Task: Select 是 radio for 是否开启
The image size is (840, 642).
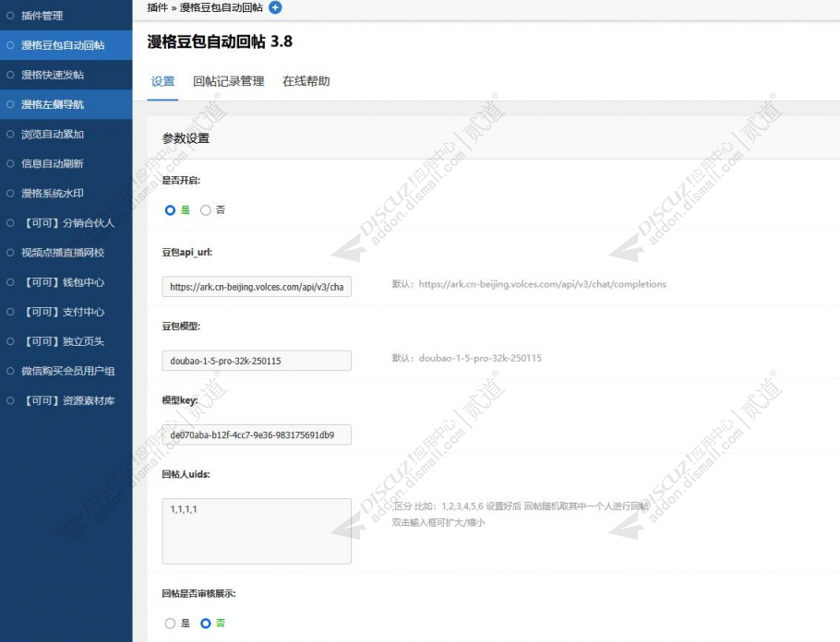Action: (170, 210)
